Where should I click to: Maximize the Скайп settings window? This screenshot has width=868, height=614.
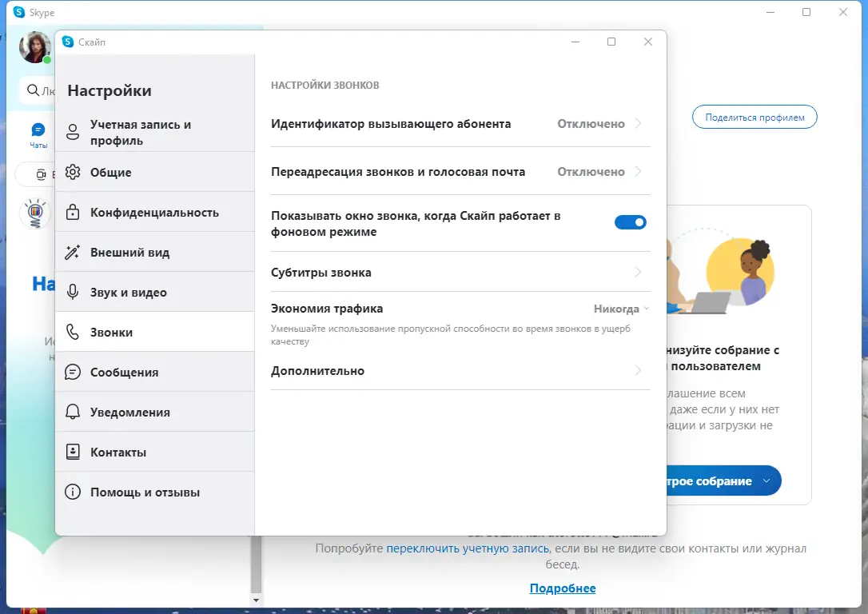coord(611,42)
